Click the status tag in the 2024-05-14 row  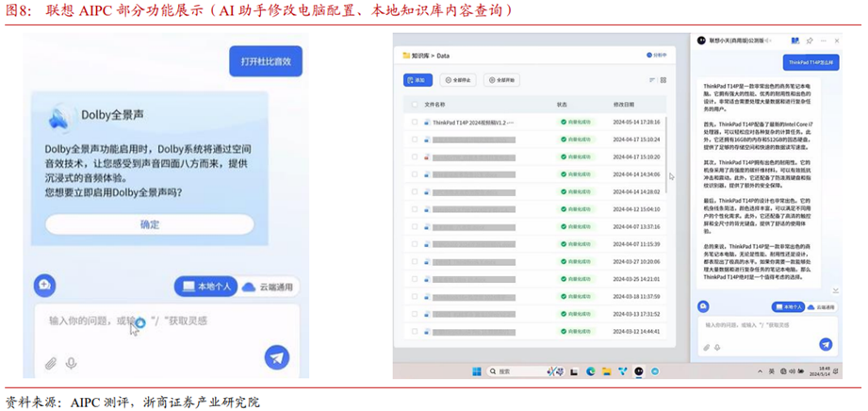point(576,123)
